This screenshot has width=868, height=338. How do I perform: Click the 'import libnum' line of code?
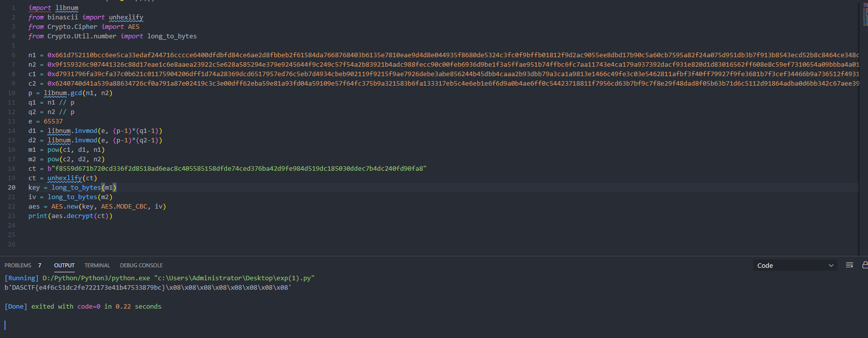pyautogui.click(x=53, y=8)
